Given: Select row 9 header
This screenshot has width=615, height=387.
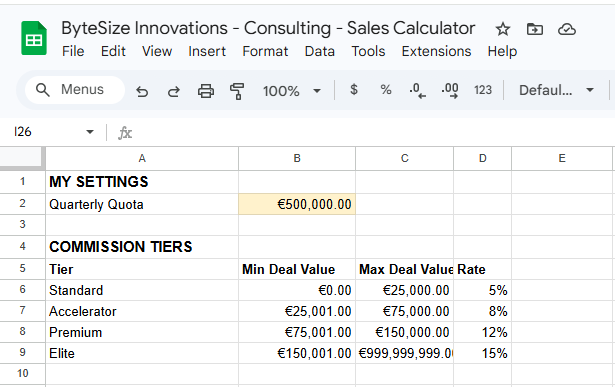Looking at the screenshot, I should [x=22, y=352].
